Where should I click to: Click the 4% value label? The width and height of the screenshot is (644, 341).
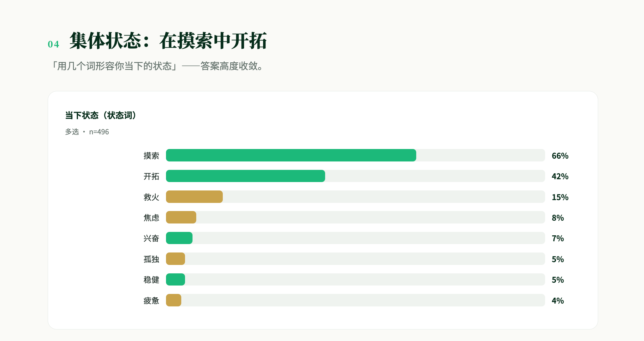tap(558, 301)
